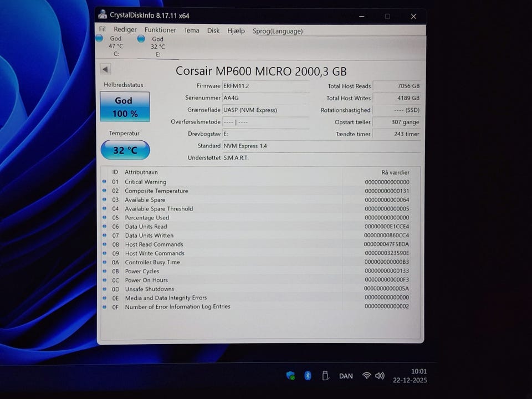The image size is (532, 399).
Task: Open the Fil menu
Action: click(x=102, y=29)
